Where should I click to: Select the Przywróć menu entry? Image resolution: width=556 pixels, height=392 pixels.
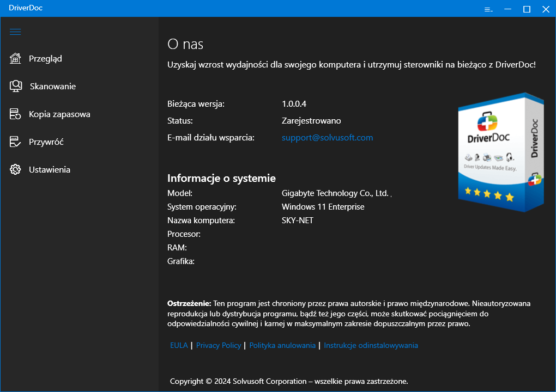[x=46, y=142]
